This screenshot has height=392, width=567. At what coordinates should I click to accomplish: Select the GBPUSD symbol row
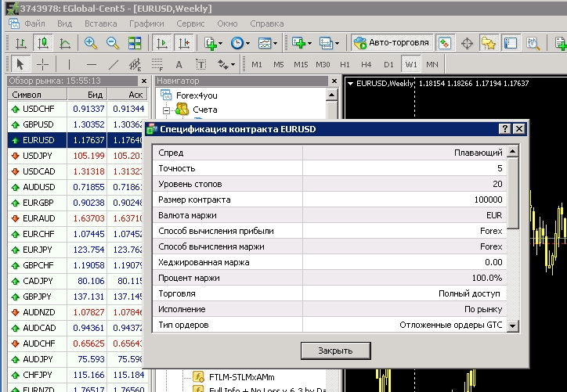coord(78,124)
